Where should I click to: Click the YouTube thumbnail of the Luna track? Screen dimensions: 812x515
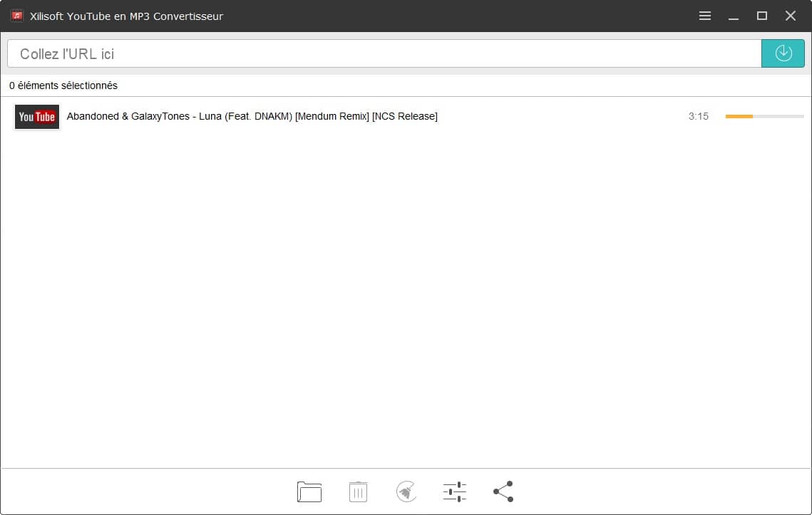(x=37, y=116)
